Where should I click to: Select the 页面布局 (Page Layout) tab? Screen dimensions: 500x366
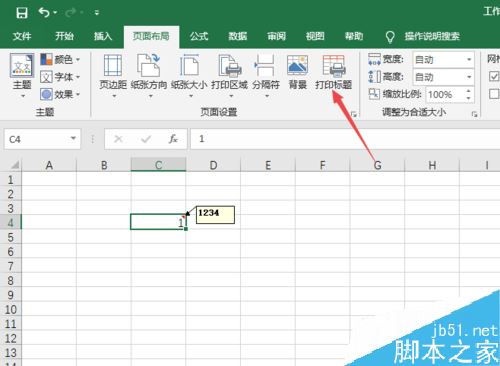pyautogui.click(x=151, y=36)
